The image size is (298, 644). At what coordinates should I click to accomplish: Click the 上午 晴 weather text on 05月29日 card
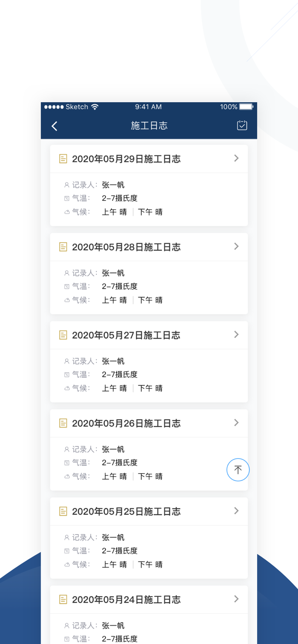pyautogui.click(x=114, y=212)
